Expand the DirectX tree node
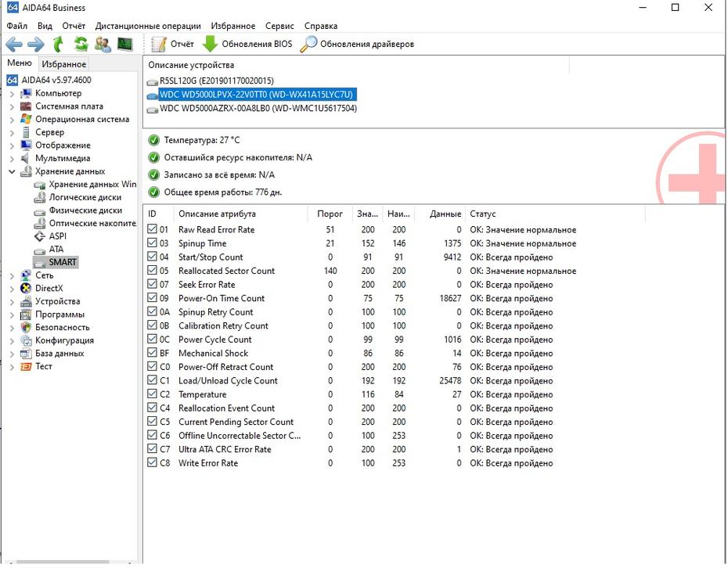The width and height of the screenshot is (728, 568). 12,289
